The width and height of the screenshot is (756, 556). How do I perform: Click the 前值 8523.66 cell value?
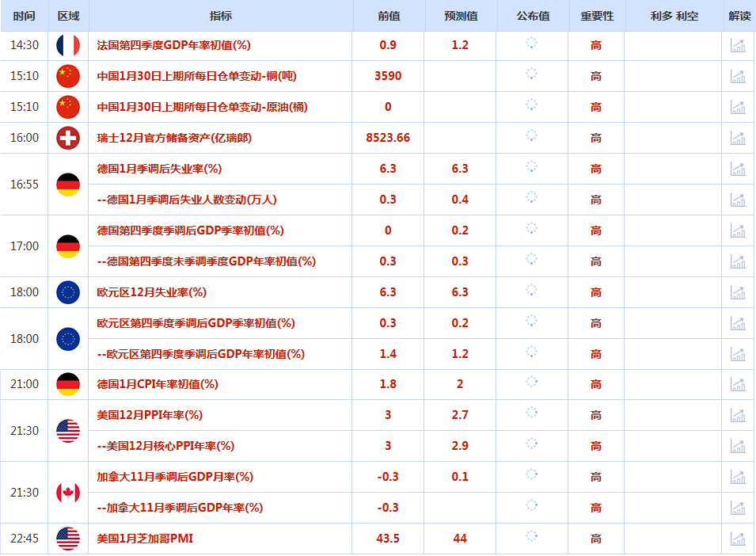pos(387,137)
